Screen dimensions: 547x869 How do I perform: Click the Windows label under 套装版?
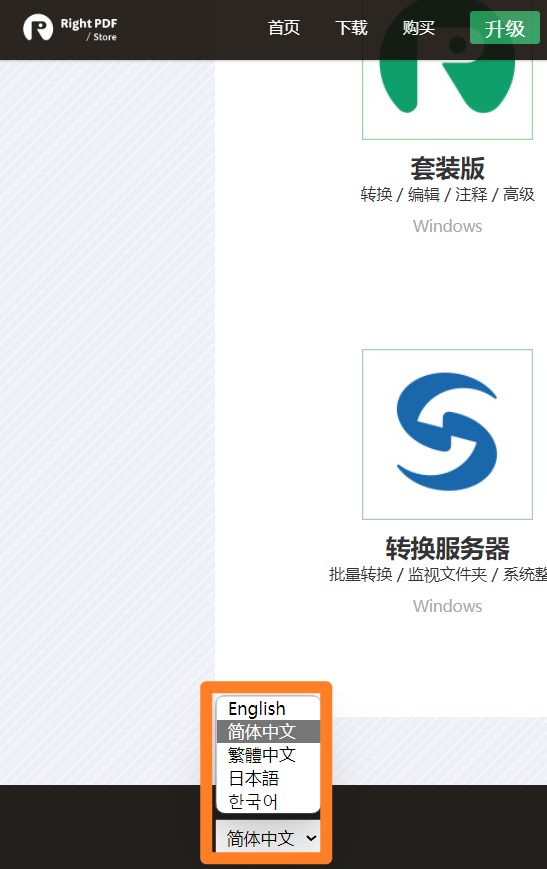(447, 226)
